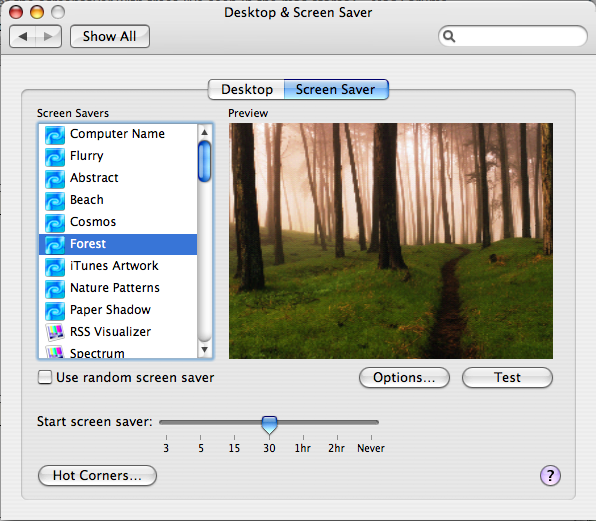This screenshot has width=596, height=521.
Task: Click the scroll down arrow in list
Action: [204, 350]
